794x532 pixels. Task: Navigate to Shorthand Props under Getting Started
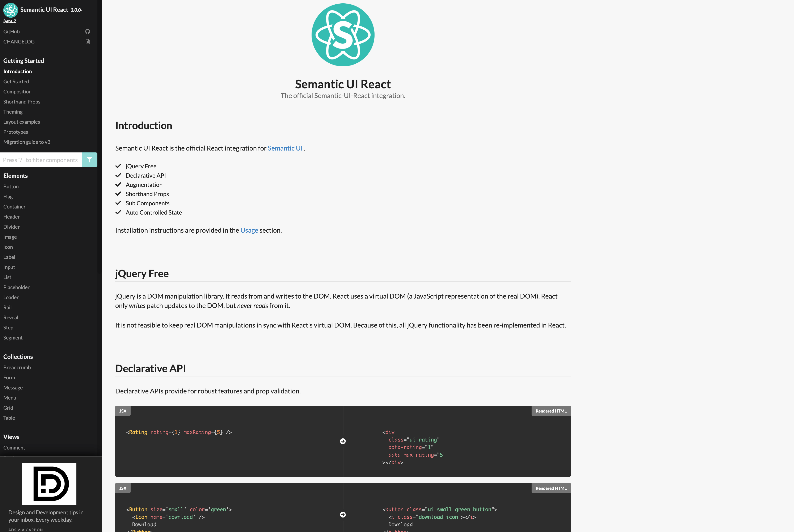coord(22,101)
